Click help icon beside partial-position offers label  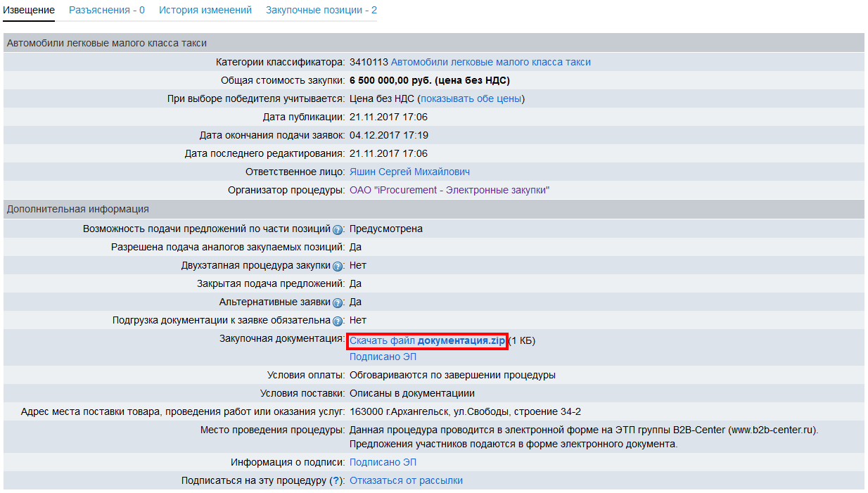pos(338,229)
